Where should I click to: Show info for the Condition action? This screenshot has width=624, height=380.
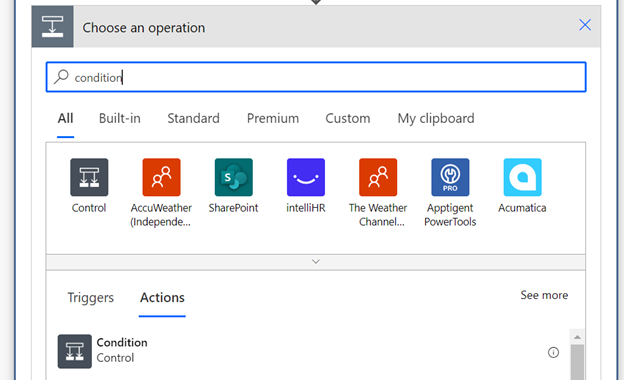(553, 352)
